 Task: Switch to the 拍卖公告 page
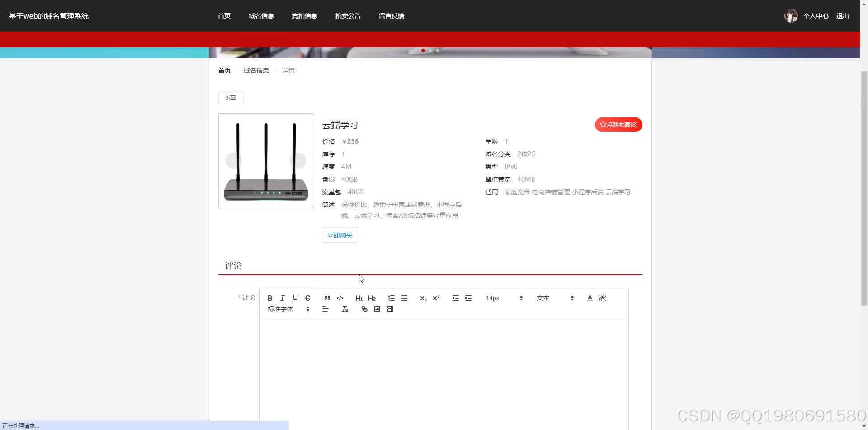[348, 15]
